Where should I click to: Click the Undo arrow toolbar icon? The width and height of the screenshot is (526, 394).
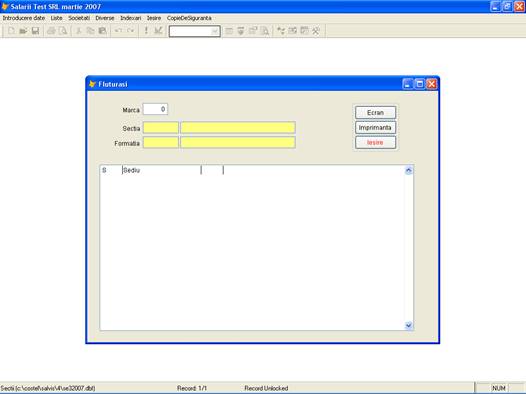pyautogui.click(x=118, y=31)
